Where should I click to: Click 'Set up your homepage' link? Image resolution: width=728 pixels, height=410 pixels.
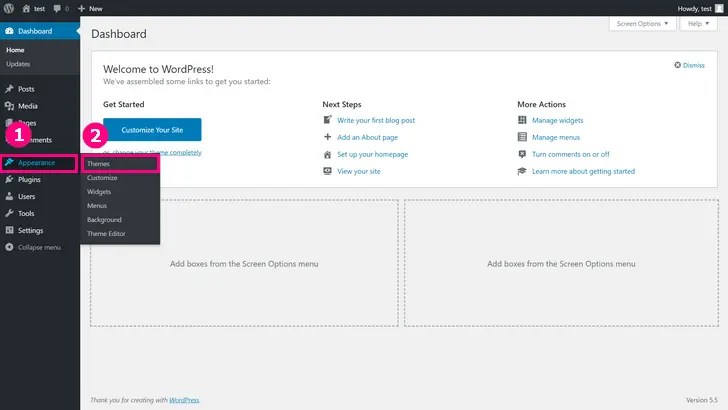click(x=372, y=154)
